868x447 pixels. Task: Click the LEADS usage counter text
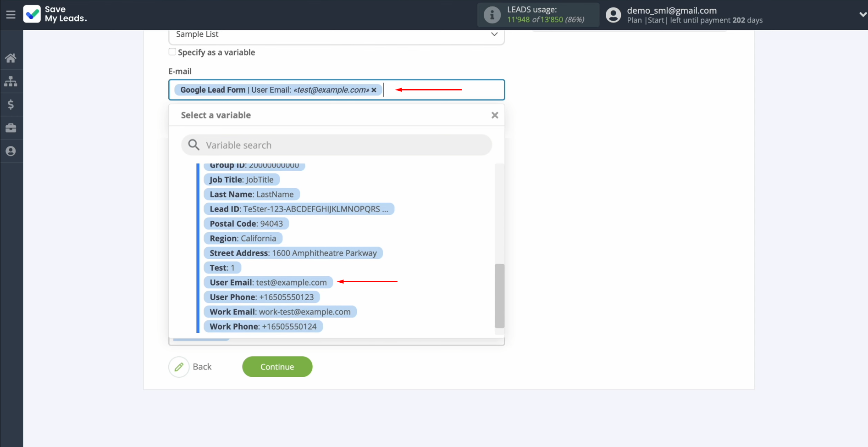tap(546, 20)
